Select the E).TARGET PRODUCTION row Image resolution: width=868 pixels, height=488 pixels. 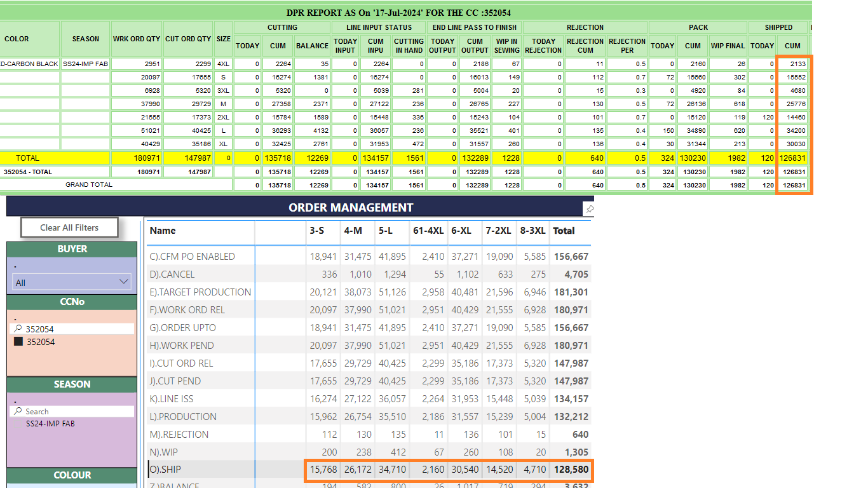(200, 292)
